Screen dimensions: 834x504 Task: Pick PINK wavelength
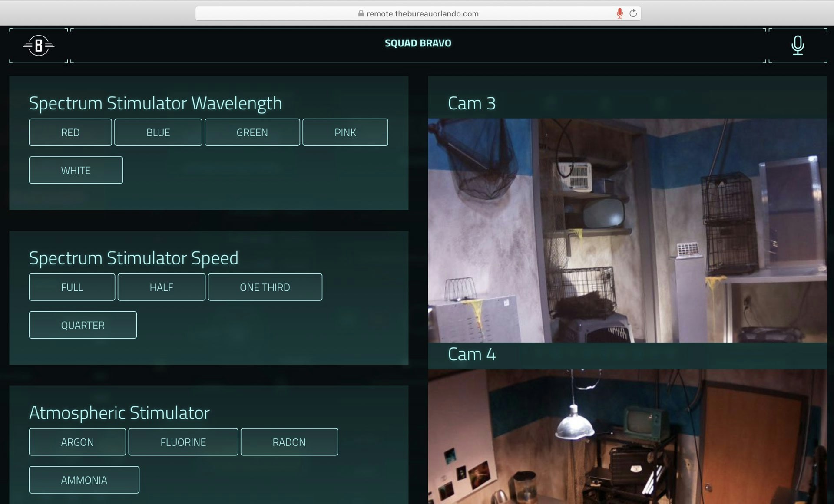click(345, 132)
